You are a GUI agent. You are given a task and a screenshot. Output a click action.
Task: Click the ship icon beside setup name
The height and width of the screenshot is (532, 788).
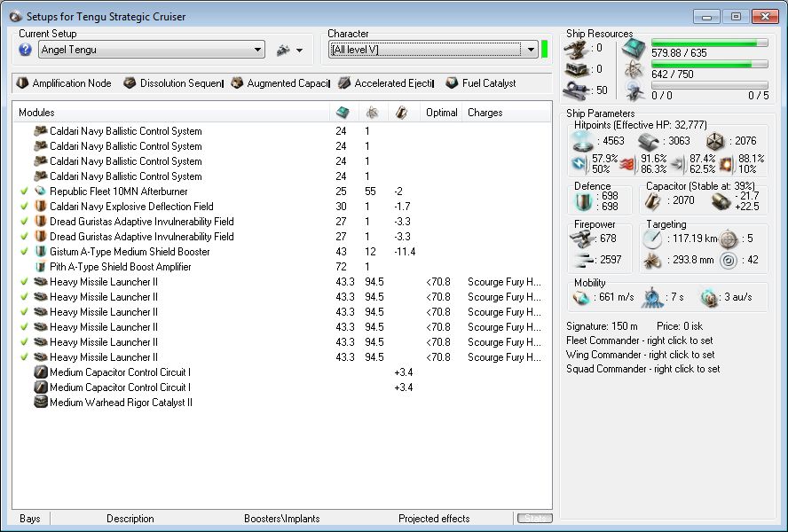tap(283, 50)
